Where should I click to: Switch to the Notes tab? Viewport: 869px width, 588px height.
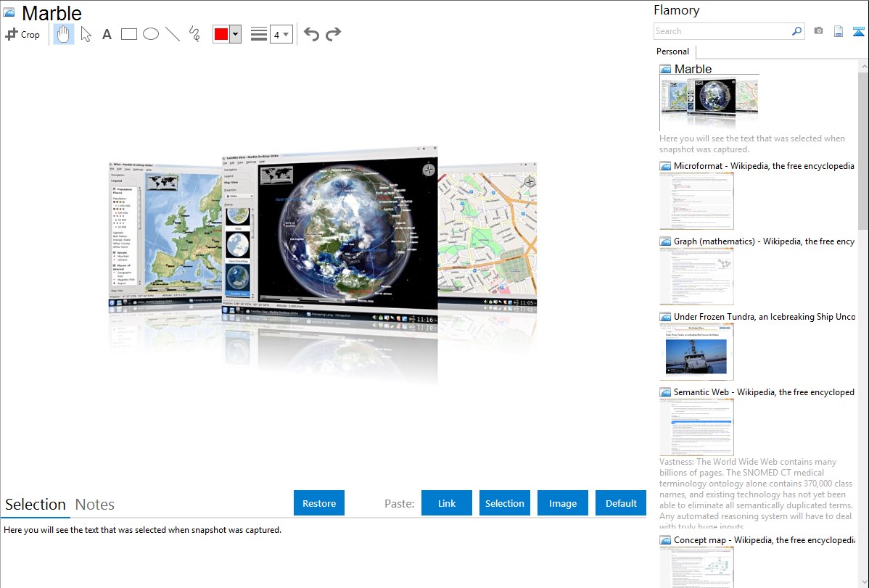point(95,505)
